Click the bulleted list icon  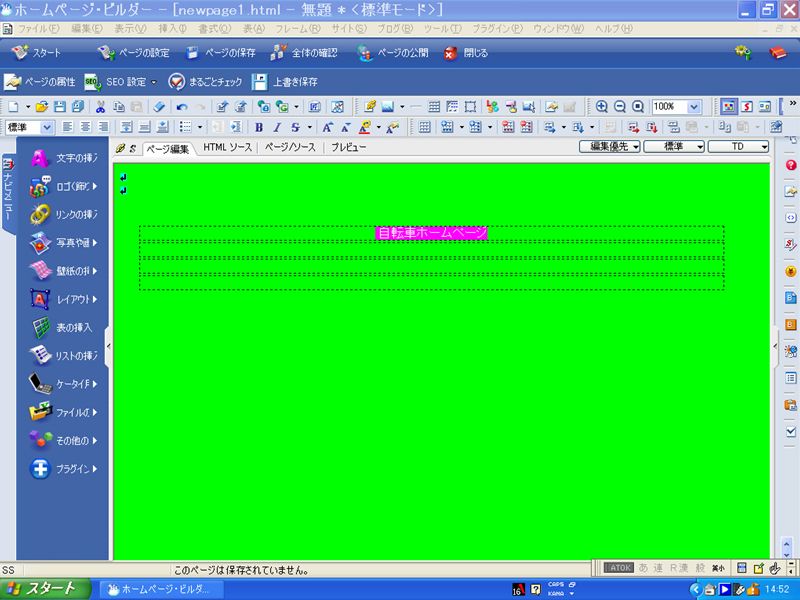click(186, 127)
